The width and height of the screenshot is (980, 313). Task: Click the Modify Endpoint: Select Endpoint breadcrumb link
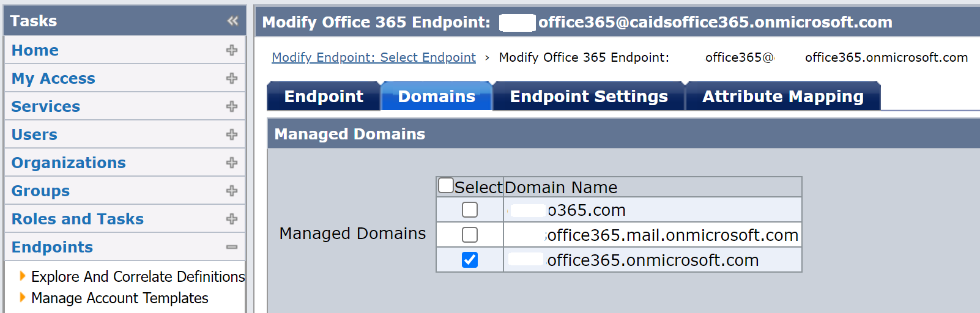tap(373, 57)
